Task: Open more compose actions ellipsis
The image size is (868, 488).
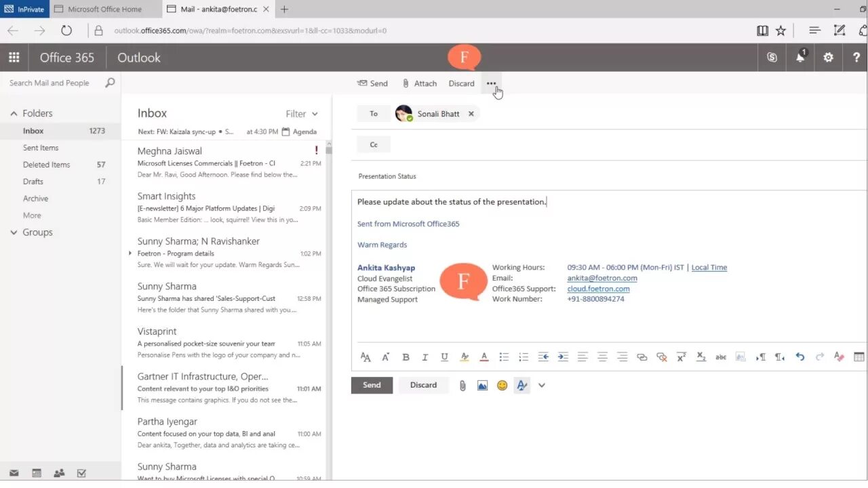Action: click(491, 83)
